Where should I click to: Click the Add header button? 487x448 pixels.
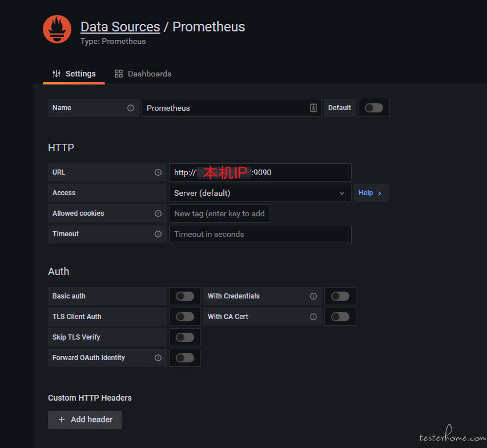(85, 419)
